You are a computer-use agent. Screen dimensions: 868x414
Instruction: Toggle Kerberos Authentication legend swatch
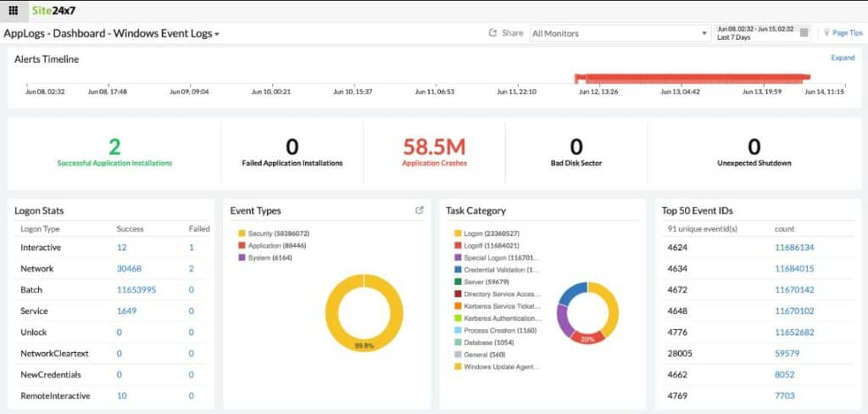point(457,318)
